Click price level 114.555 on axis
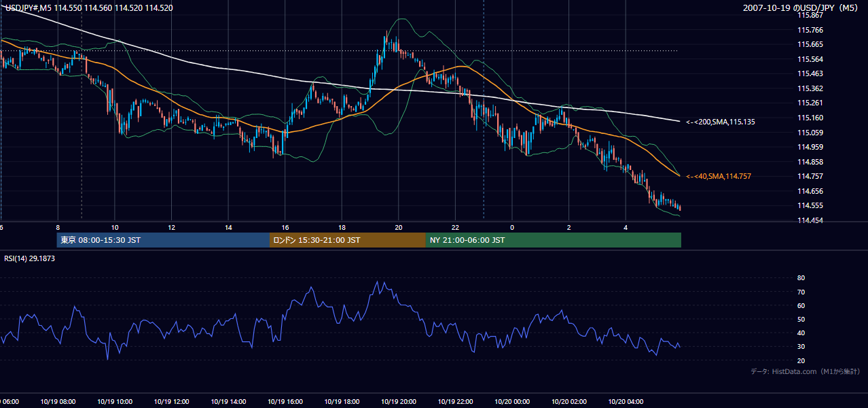 809,205
